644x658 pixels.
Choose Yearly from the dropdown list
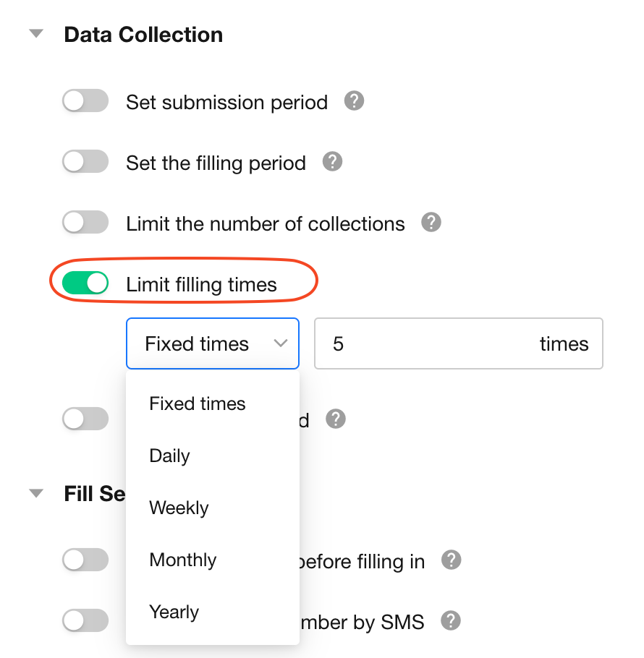(x=174, y=612)
